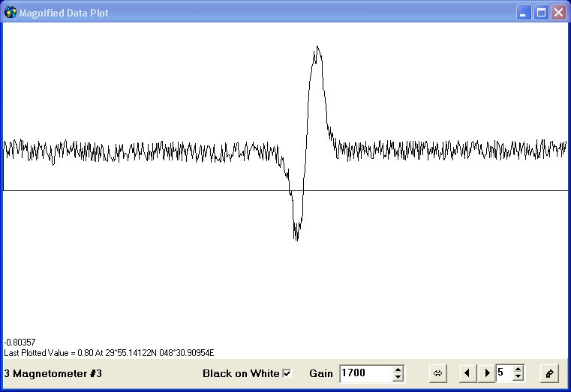Click the double-headed horizontal arrow button
This screenshot has height=392, width=571.
pos(438,373)
